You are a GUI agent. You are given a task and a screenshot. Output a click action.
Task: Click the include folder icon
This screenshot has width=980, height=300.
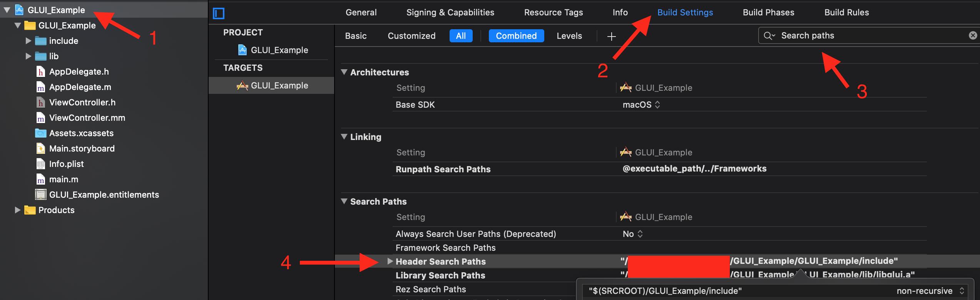pos(41,41)
